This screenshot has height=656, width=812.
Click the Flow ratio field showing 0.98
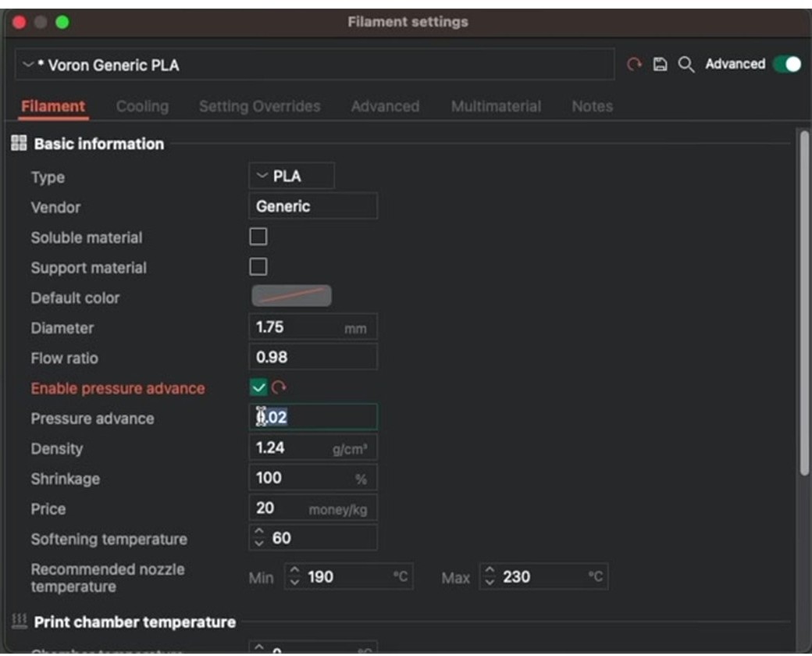313,357
